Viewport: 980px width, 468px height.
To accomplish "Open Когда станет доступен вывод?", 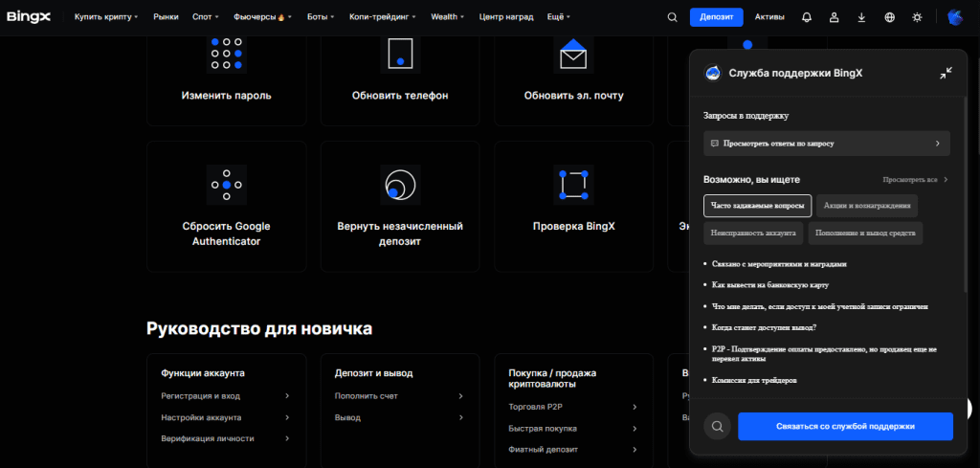I will pyautogui.click(x=764, y=327).
